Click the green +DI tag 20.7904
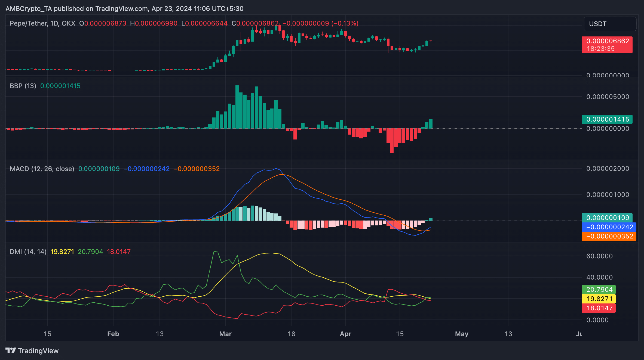Viewport: 644px width, 360px height. click(599, 289)
